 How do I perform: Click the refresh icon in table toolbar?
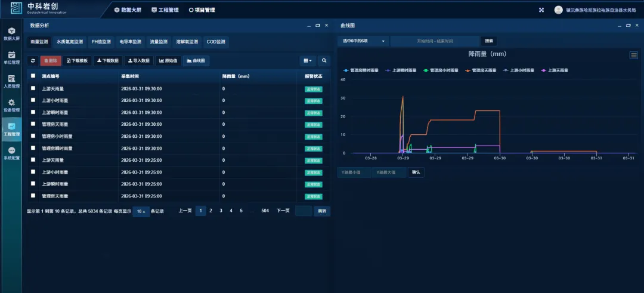33,61
